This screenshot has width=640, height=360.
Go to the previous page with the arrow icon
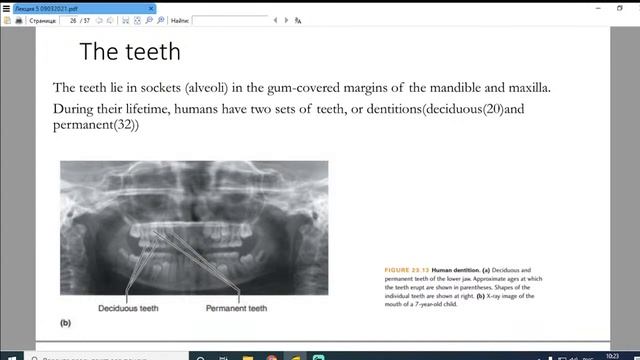pyautogui.click(x=99, y=20)
